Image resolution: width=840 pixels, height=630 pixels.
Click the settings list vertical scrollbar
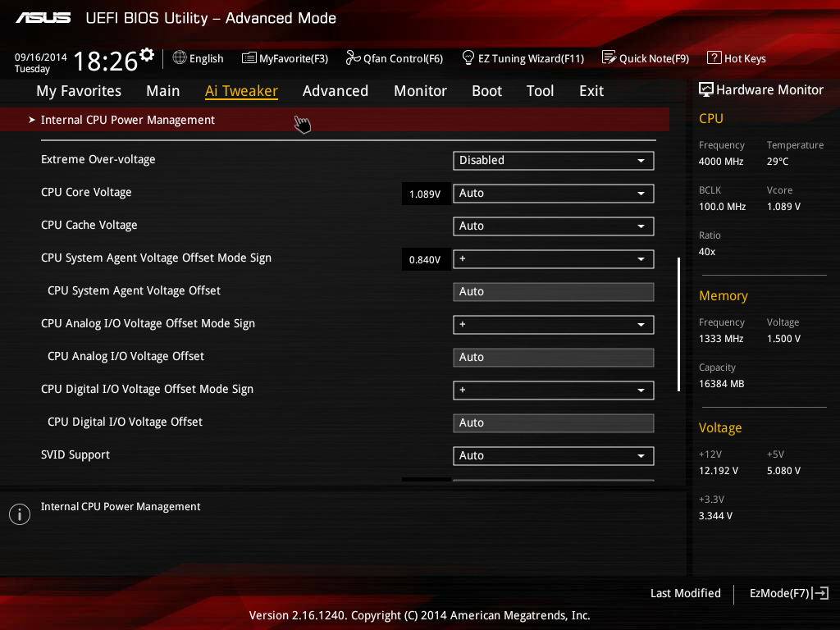[x=678, y=324]
